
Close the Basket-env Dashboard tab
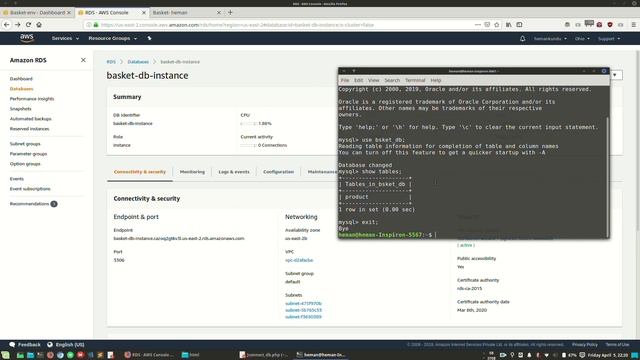pos(69,13)
